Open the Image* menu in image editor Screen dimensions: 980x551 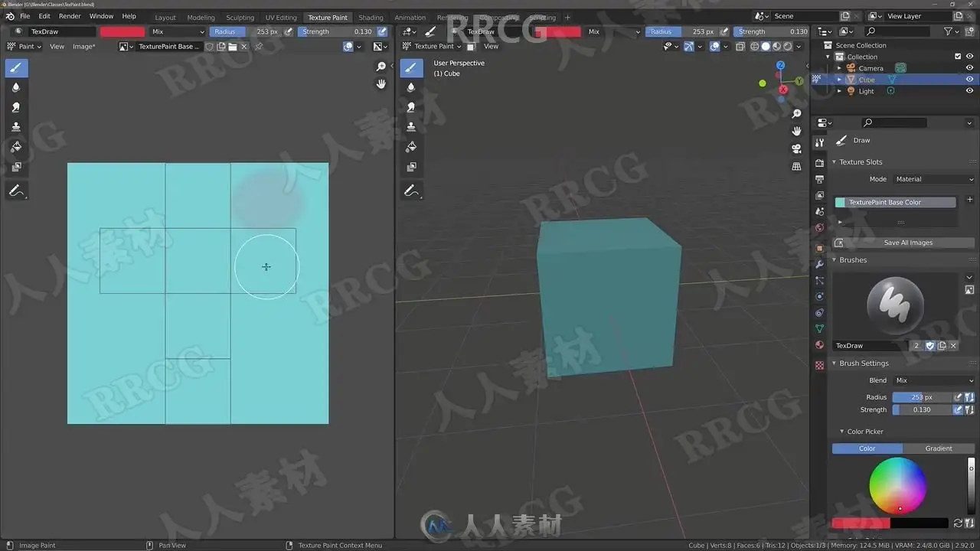pyautogui.click(x=83, y=47)
